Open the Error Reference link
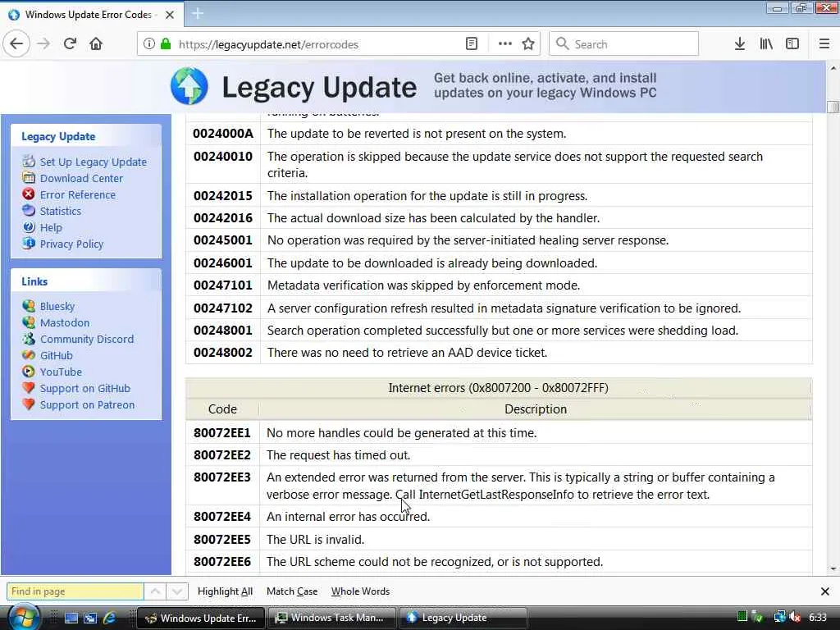Screen dimensions: 840x630 pos(78,194)
